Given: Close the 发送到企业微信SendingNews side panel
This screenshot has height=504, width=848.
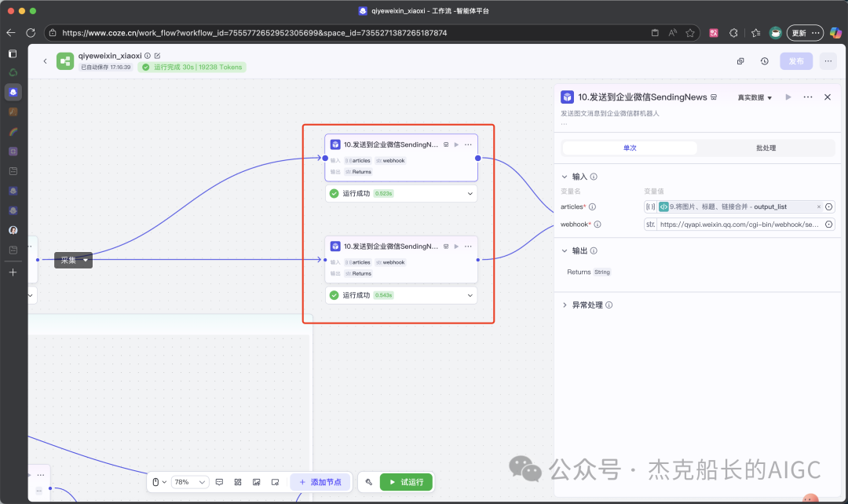Looking at the screenshot, I should [828, 97].
